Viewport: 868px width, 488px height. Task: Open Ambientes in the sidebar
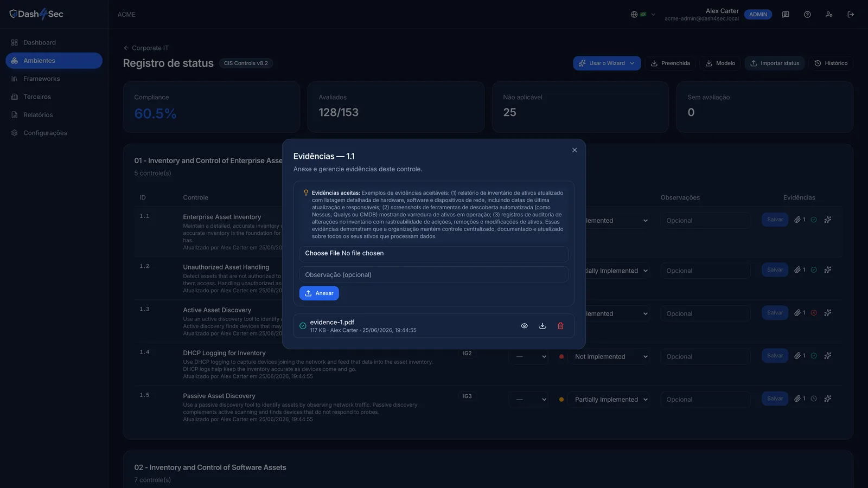(54, 61)
